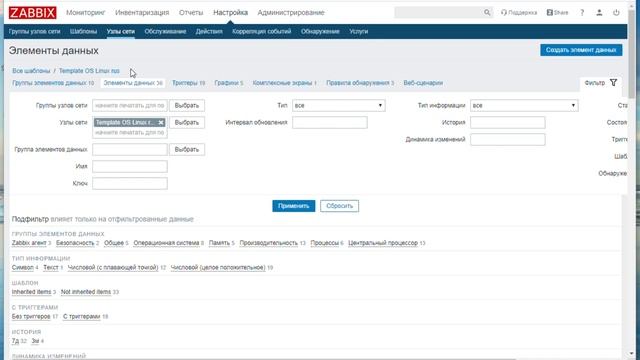Open the Инвентаризация menu
The height and width of the screenshot is (360, 640).
point(142,13)
